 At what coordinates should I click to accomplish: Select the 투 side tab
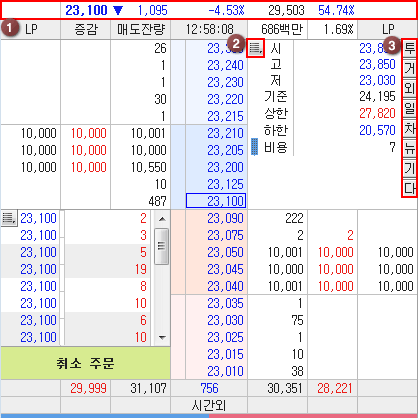pyautogui.click(x=409, y=49)
